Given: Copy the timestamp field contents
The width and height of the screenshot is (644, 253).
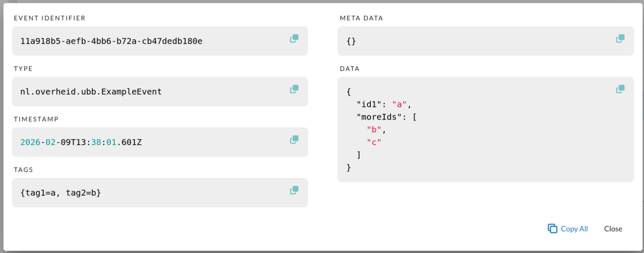Looking at the screenshot, I should (294, 140).
